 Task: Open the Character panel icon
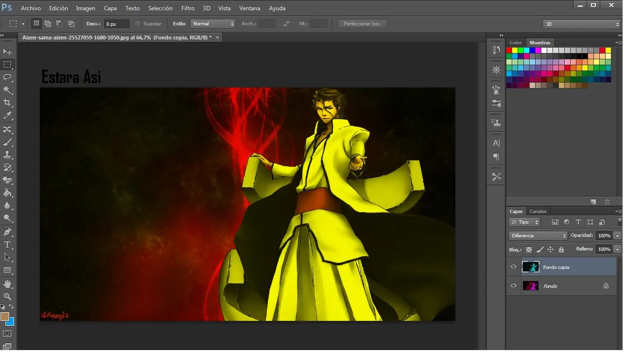coord(496,143)
